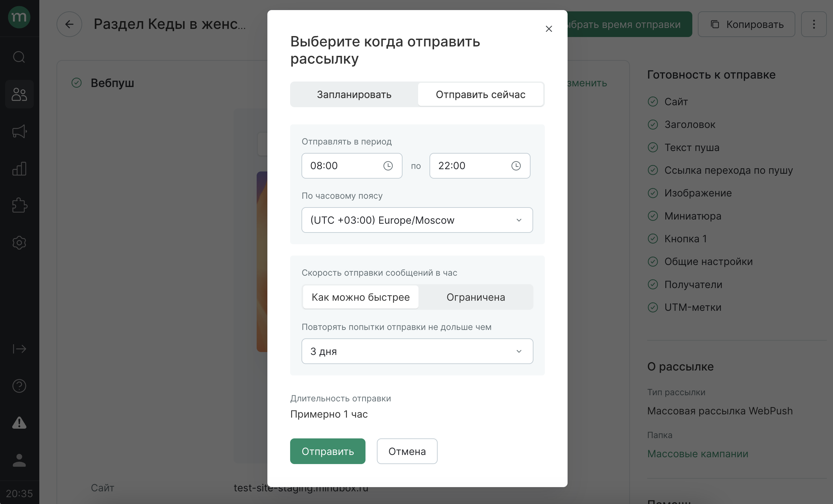Open the customers icon in the sidebar

point(19,94)
